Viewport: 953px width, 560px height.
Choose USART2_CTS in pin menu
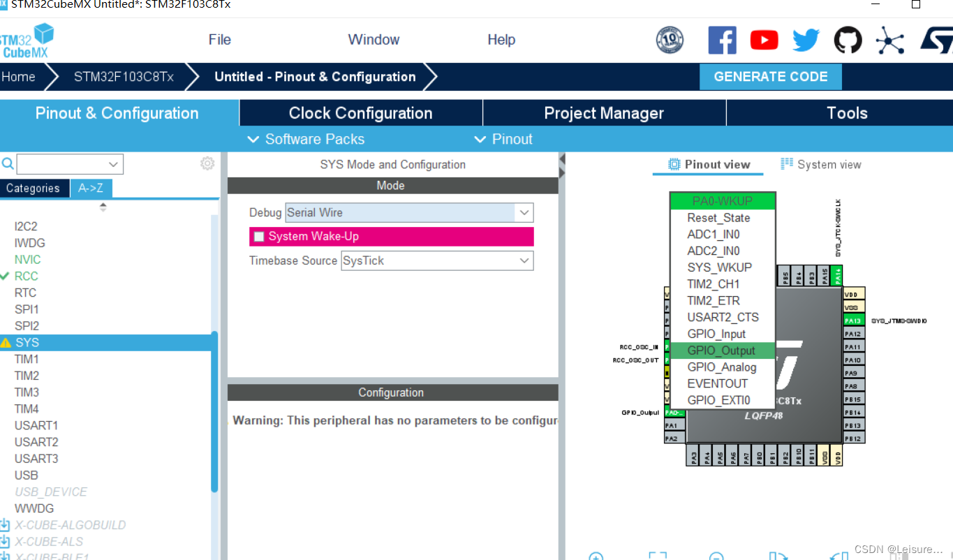[x=722, y=317]
